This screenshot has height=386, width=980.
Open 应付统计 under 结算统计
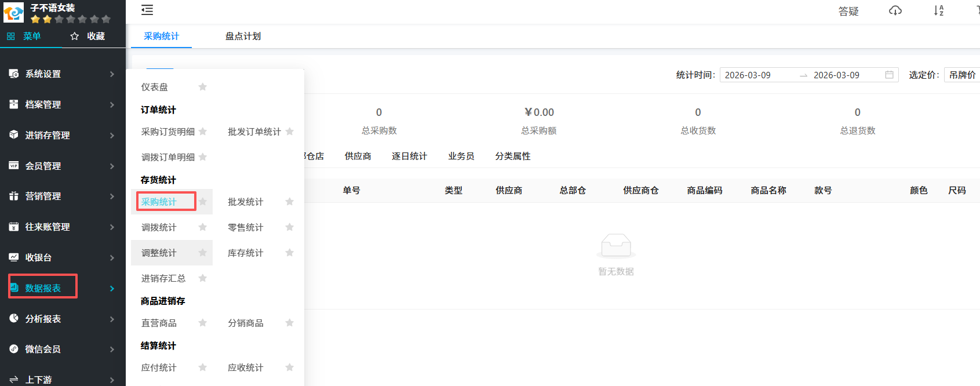pos(159,367)
